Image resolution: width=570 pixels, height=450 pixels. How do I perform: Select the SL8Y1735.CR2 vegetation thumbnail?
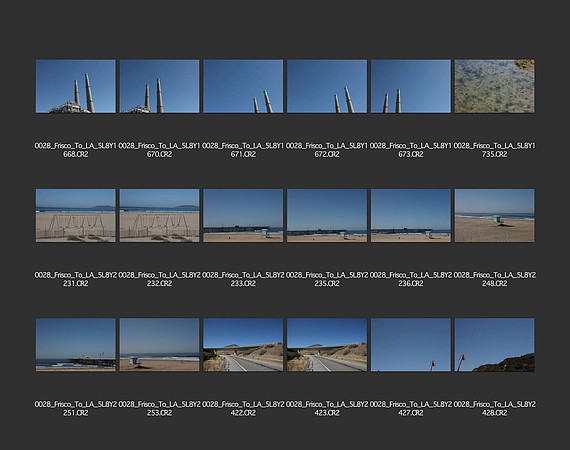pyautogui.click(x=494, y=87)
